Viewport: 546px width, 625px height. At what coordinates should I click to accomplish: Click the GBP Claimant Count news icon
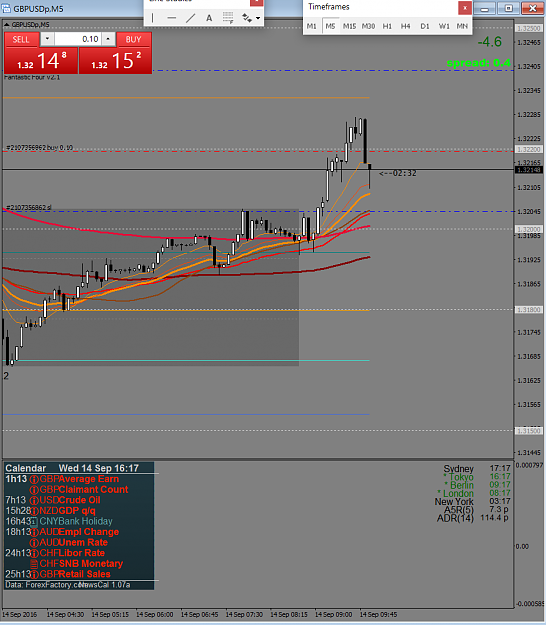(x=34, y=490)
